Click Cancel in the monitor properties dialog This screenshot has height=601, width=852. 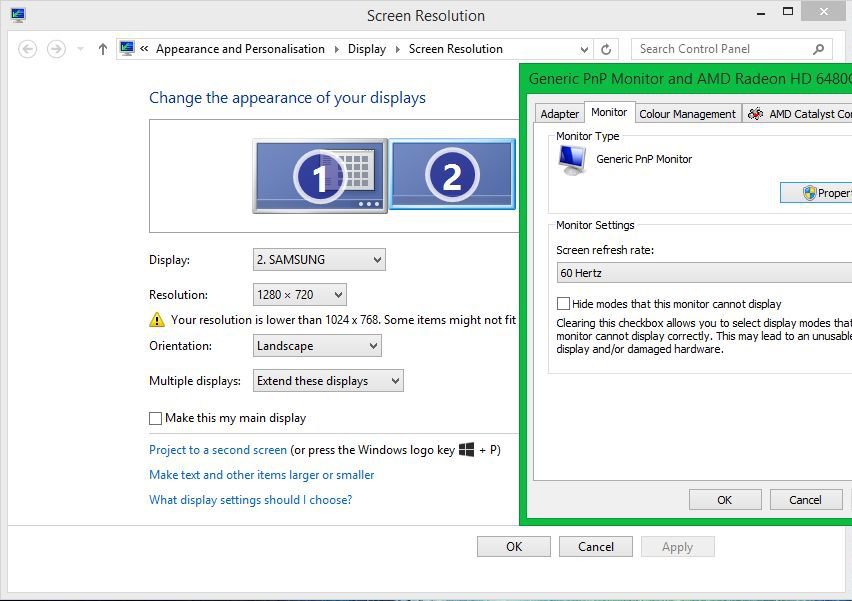pos(805,500)
